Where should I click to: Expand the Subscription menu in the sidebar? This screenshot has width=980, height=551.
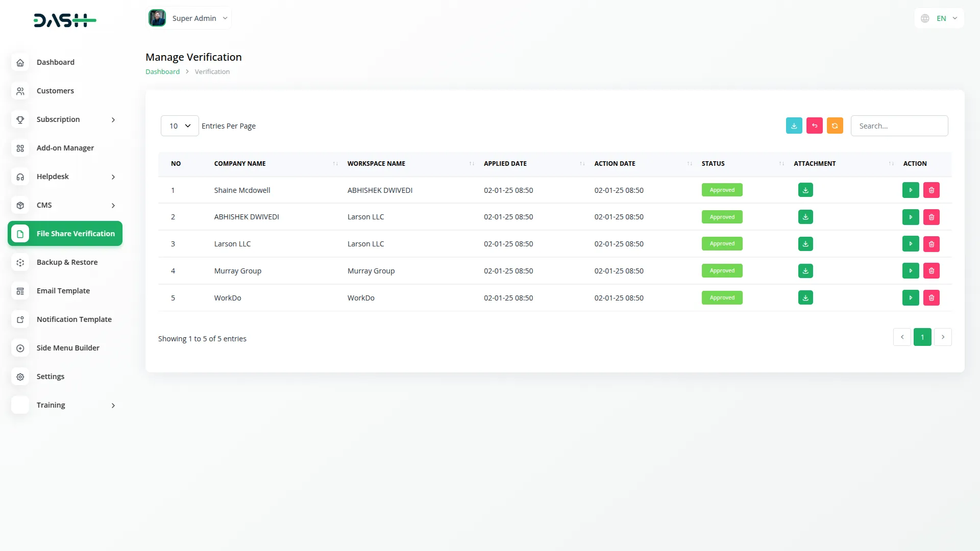65,119
